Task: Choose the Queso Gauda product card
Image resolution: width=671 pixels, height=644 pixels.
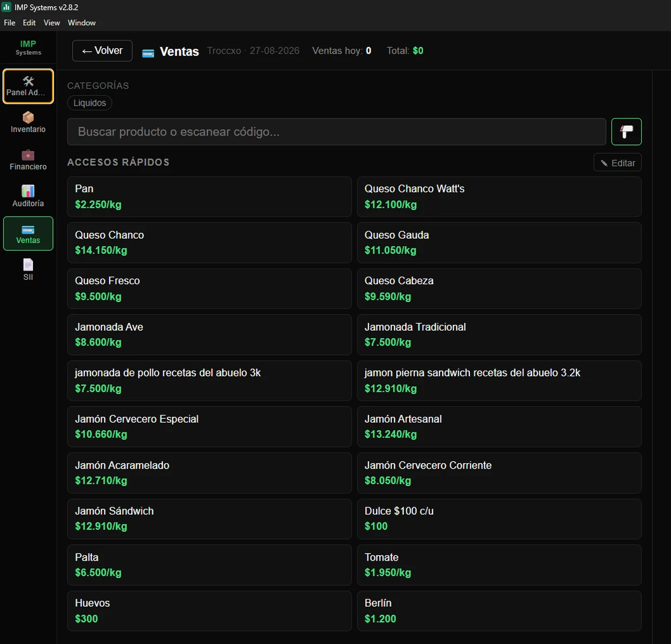Action: tap(499, 242)
